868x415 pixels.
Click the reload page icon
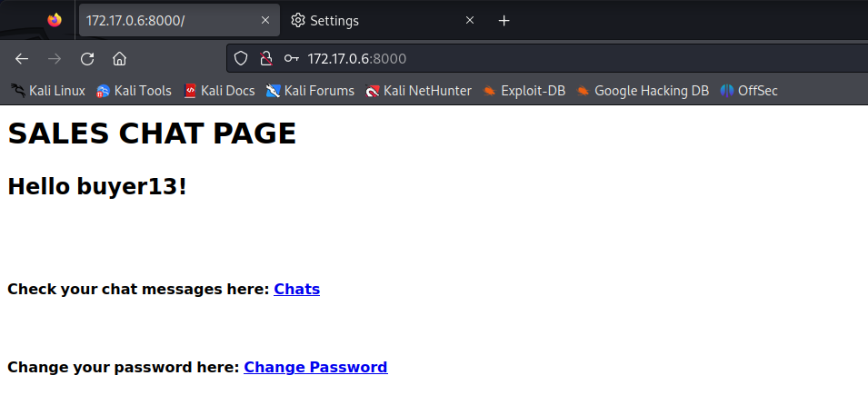(87, 59)
